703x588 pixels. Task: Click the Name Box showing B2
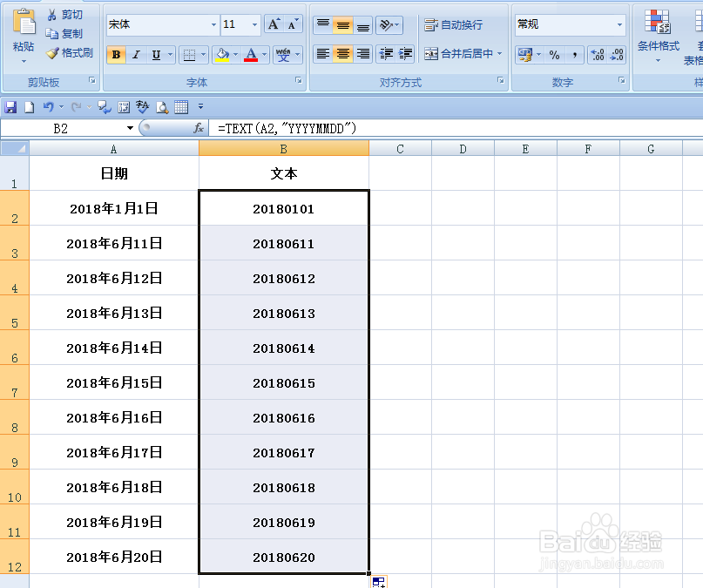pyautogui.click(x=60, y=129)
